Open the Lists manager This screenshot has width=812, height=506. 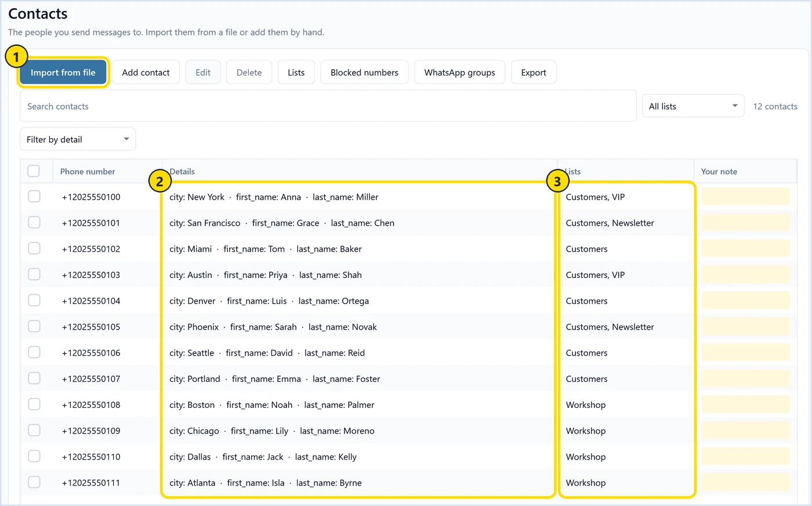click(296, 73)
